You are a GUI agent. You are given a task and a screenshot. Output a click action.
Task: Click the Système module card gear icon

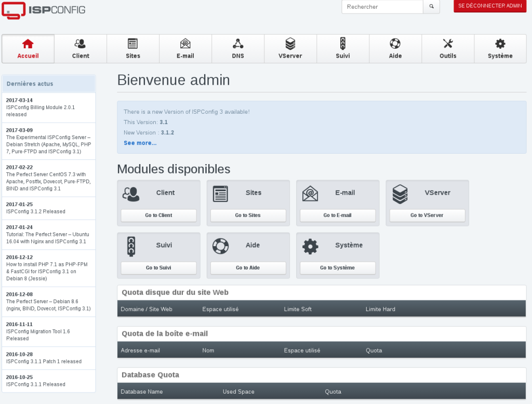[310, 246]
